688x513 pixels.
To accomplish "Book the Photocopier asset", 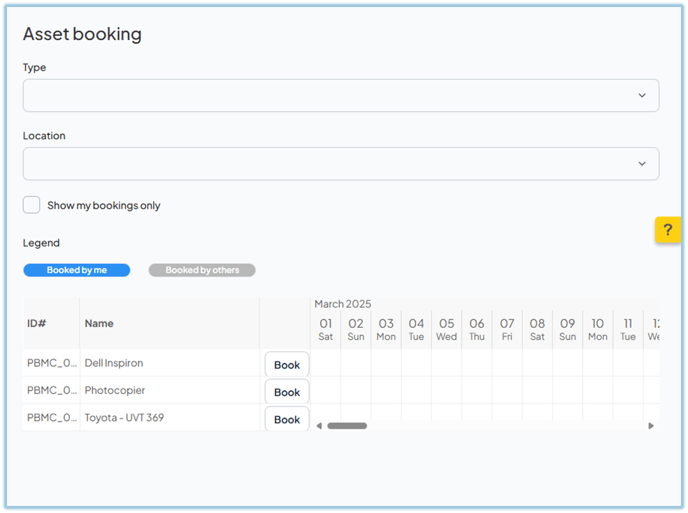I will 287,392.
